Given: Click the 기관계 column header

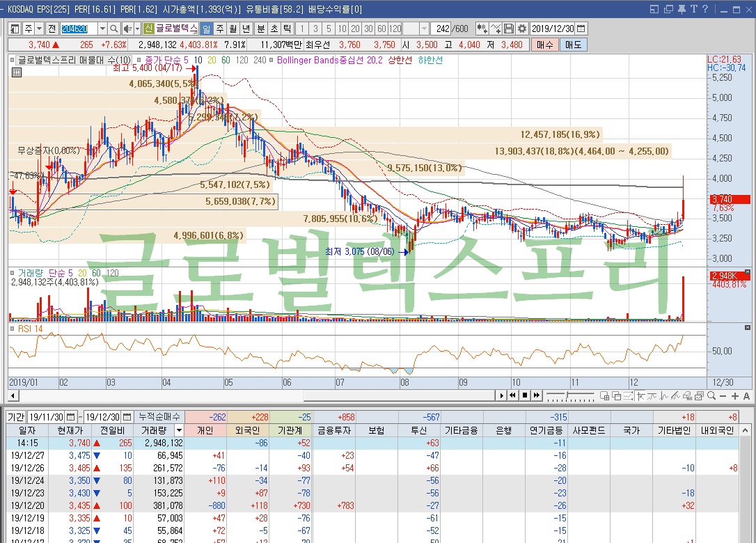Looking at the screenshot, I should [290, 430].
